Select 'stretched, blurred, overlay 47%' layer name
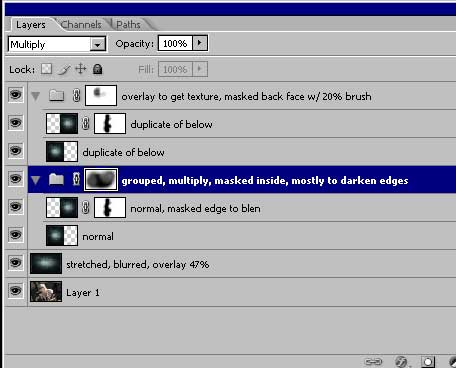Viewport: 456px width, 368px height. [138, 265]
